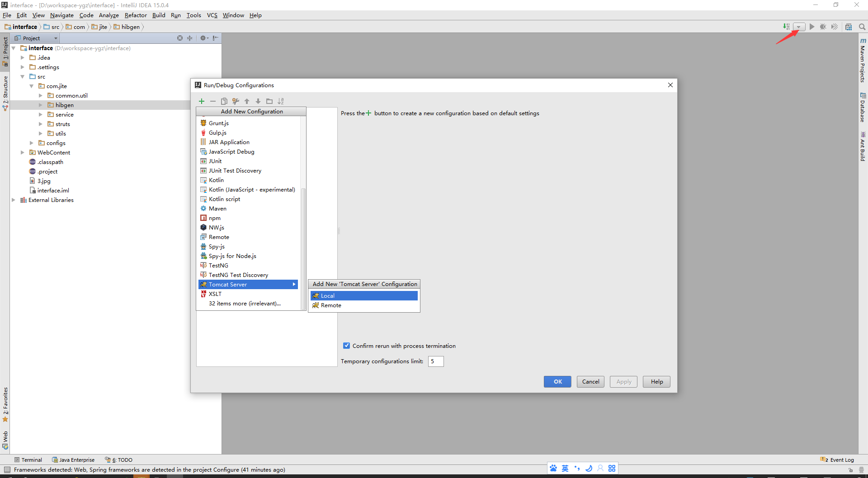Toggle Confirm rerun with process termination checkbox
The height and width of the screenshot is (478, 868).
[x=346, y=346]
